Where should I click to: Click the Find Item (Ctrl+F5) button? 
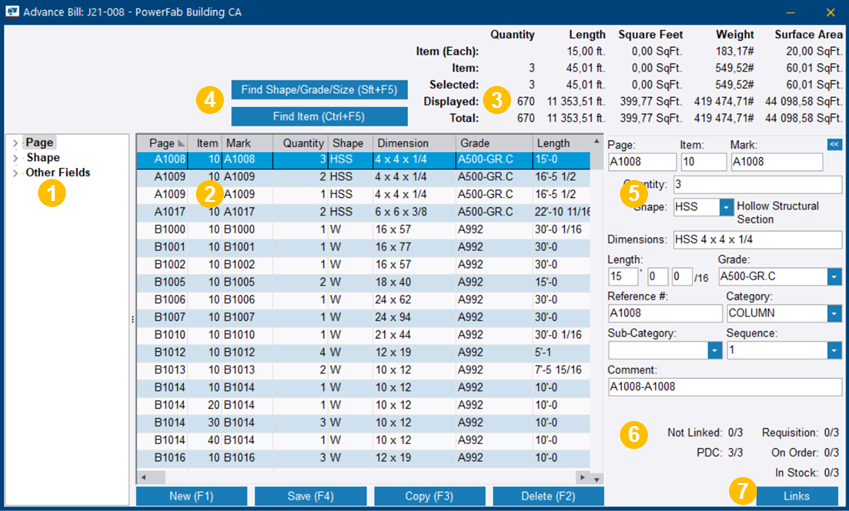click(x=319, y=116)
